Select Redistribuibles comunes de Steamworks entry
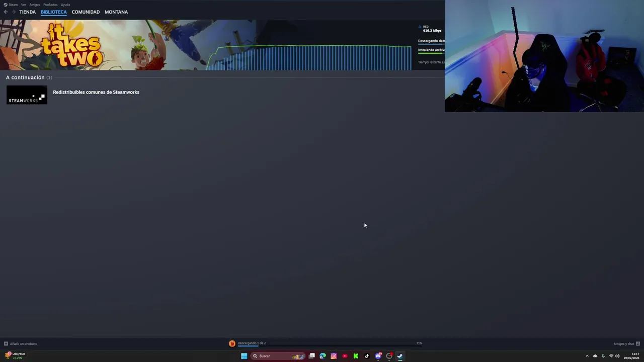The height and width of the screenshot is (362, 644). pyautogui.click(x=96, y=92)
